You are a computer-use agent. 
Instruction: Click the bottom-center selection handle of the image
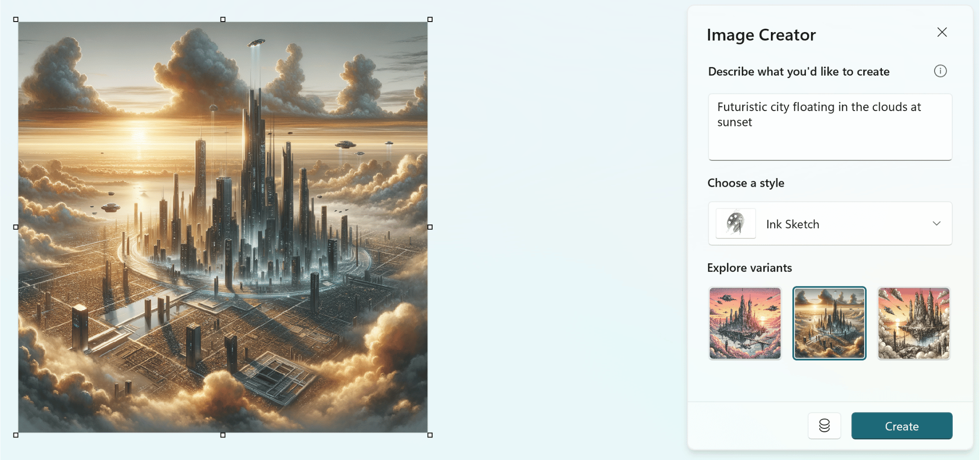coord(223,435)
